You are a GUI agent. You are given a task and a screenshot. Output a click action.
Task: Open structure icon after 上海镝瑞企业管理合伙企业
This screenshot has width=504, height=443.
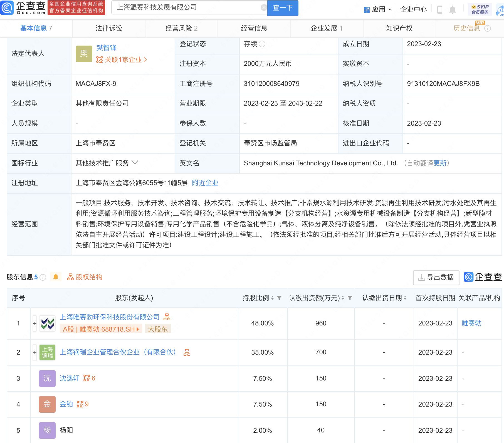pos(187,352)
